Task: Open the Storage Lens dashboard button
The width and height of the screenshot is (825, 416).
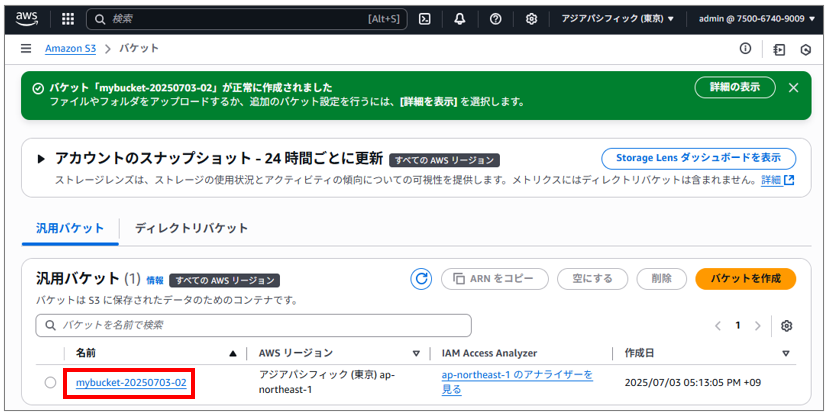Action: 698,158
